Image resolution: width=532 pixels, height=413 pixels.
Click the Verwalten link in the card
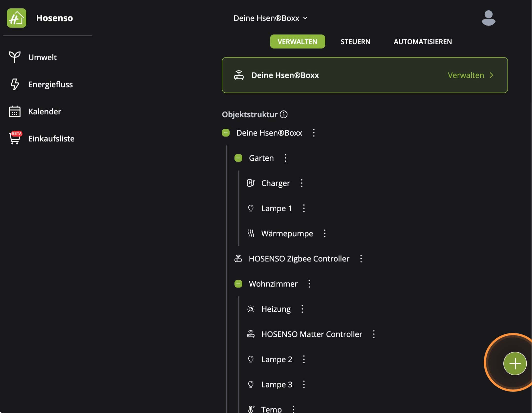coord(470,75)
